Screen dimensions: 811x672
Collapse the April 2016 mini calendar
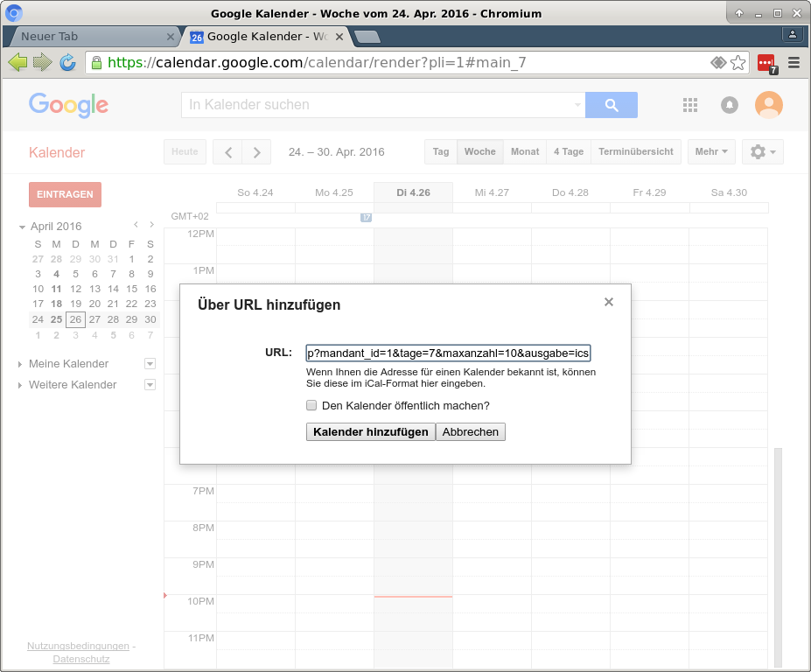pos(22,227)
